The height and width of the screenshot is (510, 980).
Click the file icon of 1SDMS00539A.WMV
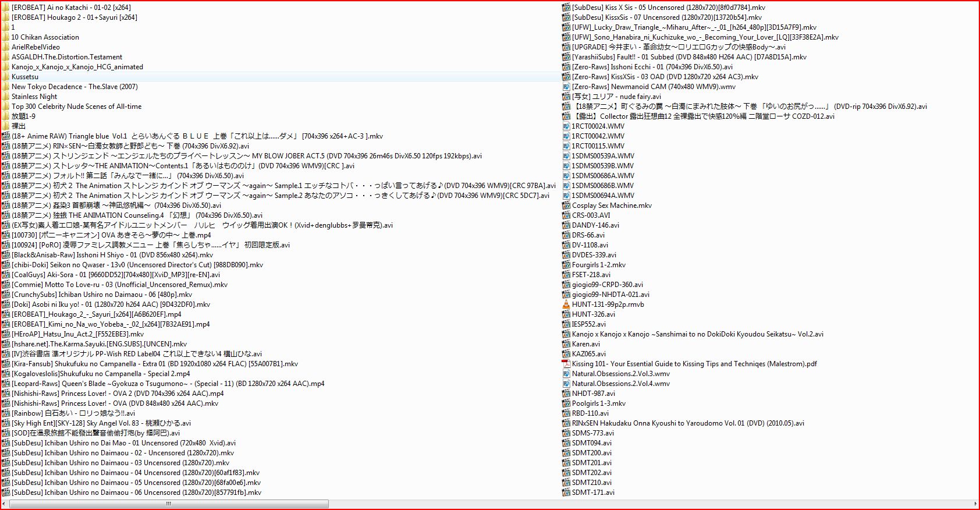pos(566,155)
